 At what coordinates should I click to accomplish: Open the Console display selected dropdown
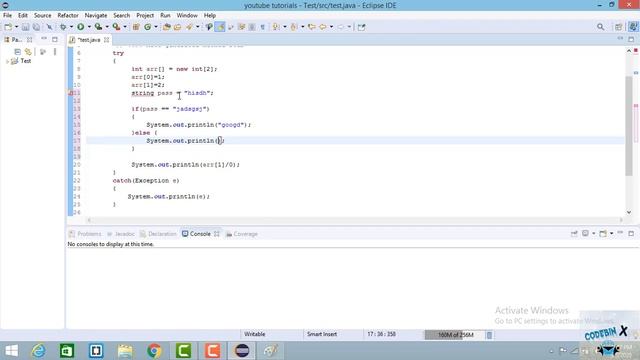click(x=593, y=233)
